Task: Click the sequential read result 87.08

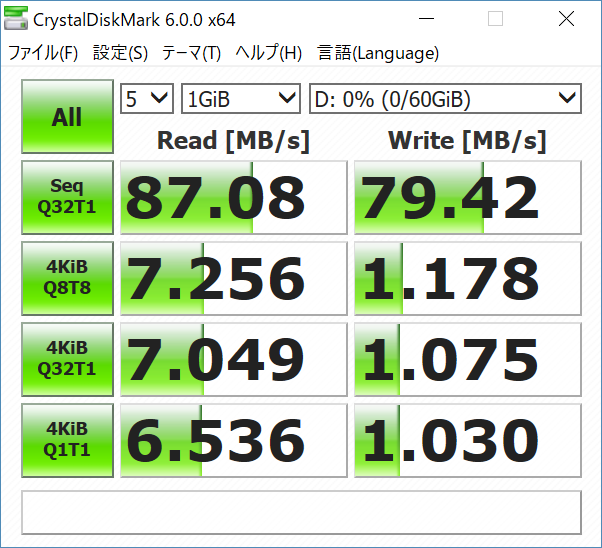Action: (x=232, y=198)
